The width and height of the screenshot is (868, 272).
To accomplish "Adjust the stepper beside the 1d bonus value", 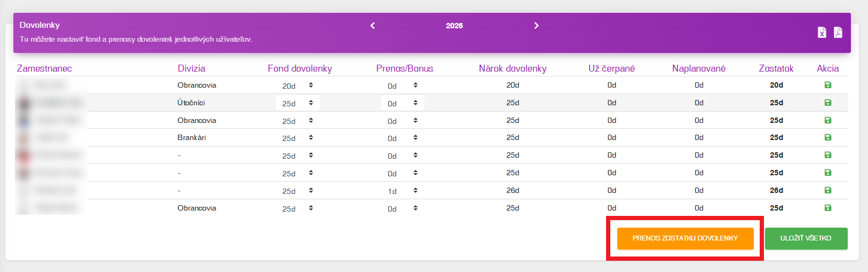I will [415, 190].
